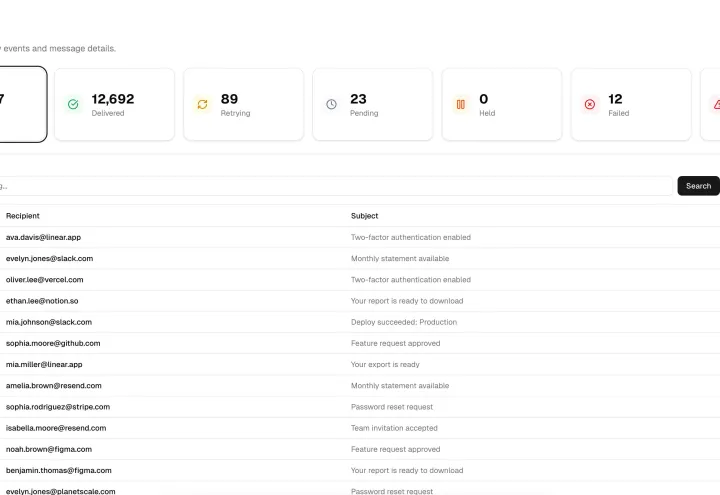Focus the search input field
The image size is (720, 495).
335,186
